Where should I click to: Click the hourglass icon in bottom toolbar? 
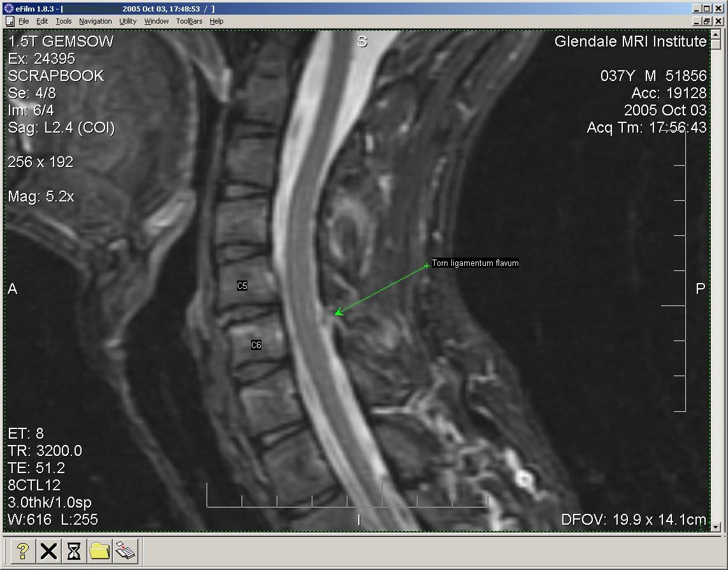tap(74, 551)
